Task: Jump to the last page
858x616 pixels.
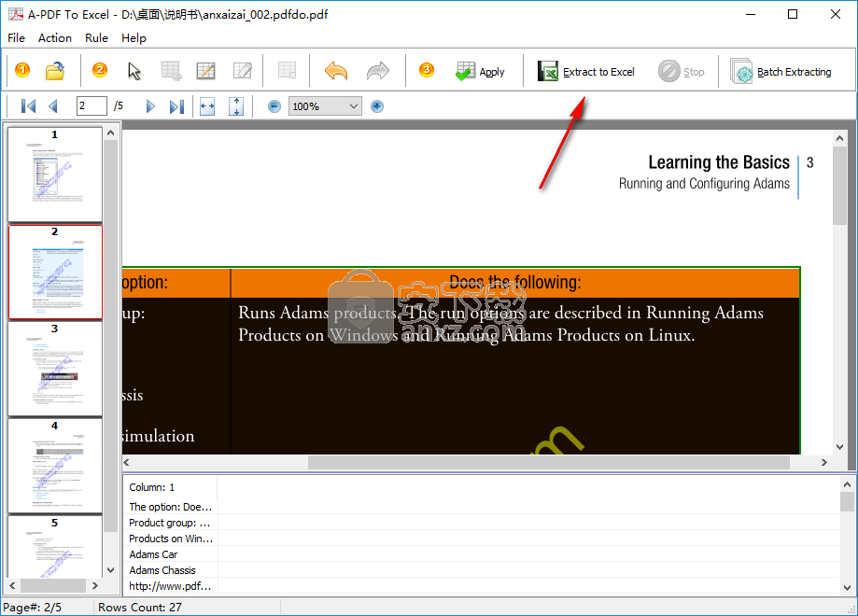Action: [176, 106]
